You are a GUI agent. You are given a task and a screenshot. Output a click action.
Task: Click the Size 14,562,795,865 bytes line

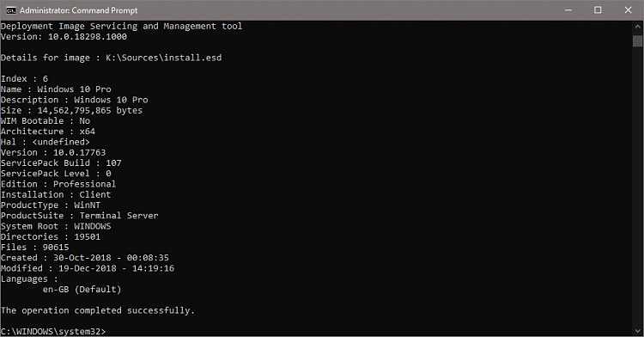click(71, 110)
